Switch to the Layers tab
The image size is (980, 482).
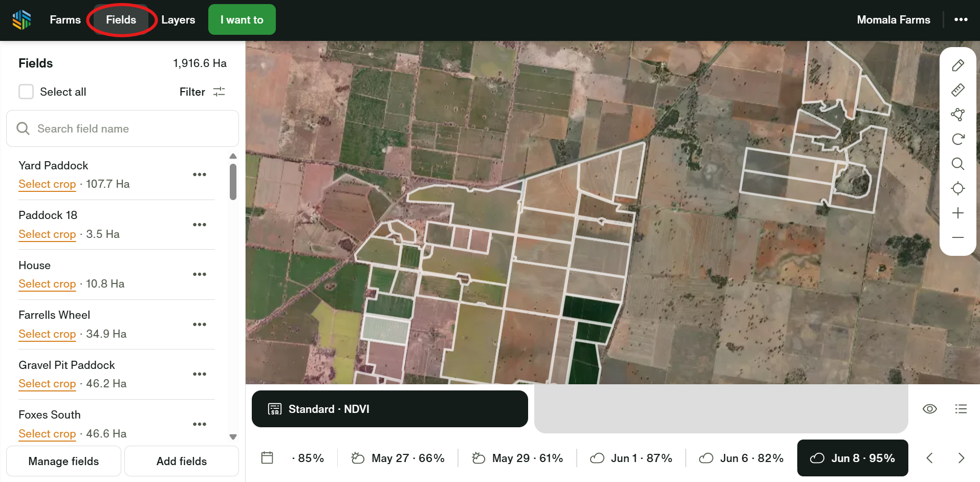[x=178, y=20]
